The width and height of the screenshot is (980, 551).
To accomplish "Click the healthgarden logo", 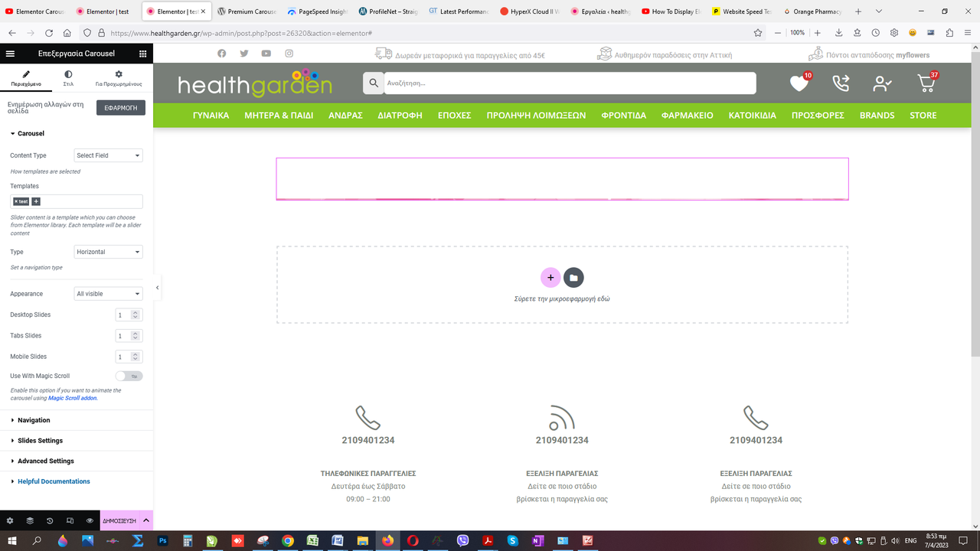I will coord(255,83).
